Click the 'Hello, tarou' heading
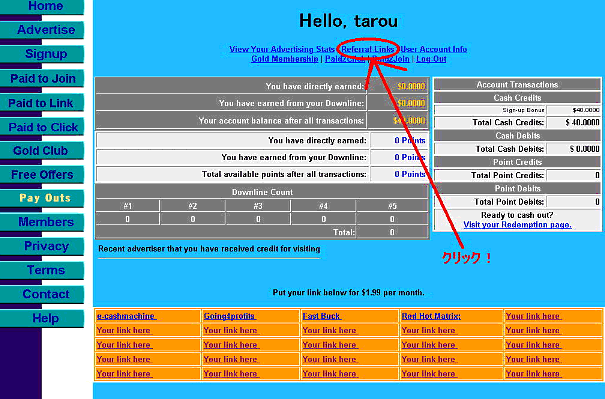Image resolution: width=605 pixels, height=399 pixels. point(348,21)
